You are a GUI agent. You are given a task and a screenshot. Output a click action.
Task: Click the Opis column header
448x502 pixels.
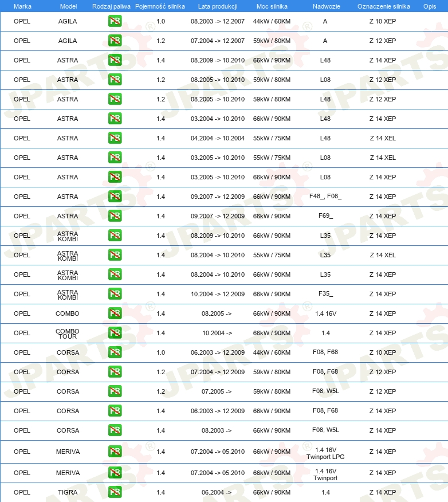pyautogui.click(x=430, y=6)
